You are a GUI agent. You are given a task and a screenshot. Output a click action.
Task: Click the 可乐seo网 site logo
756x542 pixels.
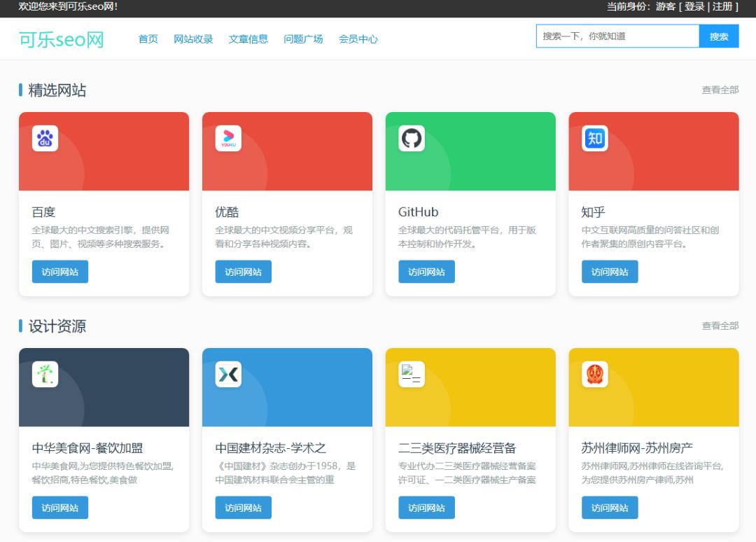[x=62, y=39]
